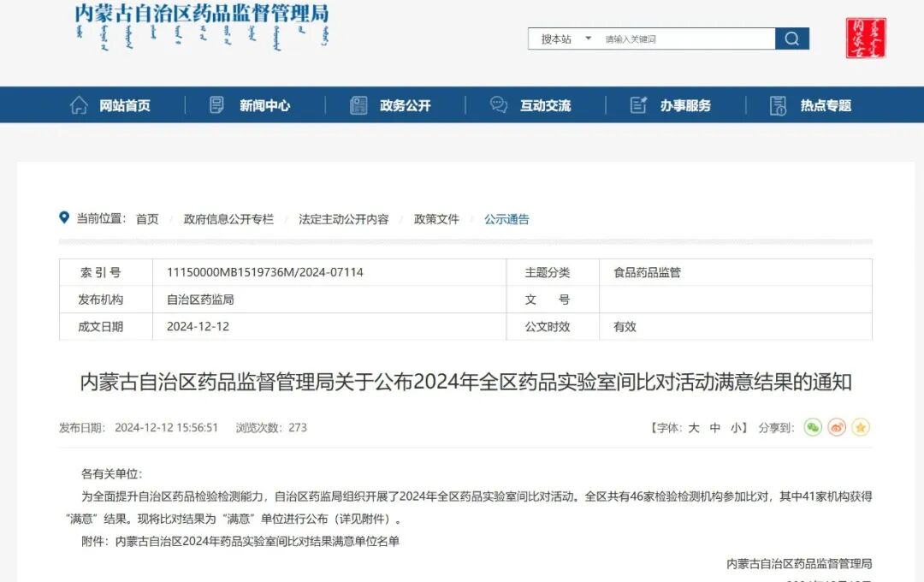Image resolution: width=924 pixels, height=582 pixels.
Task: Open the 网站首页 menu item
Action: coord(125,105)
